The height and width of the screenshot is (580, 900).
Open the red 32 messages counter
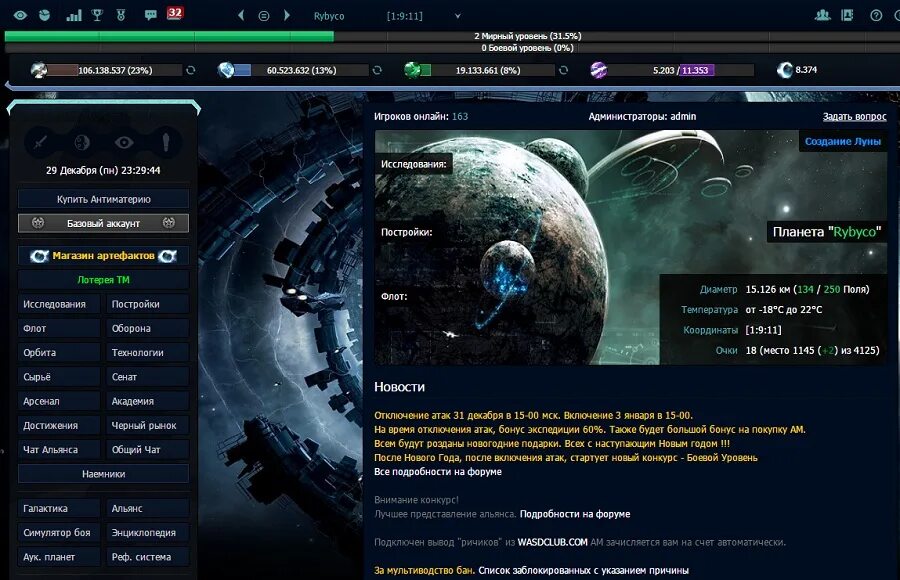(x=175, y=13)
